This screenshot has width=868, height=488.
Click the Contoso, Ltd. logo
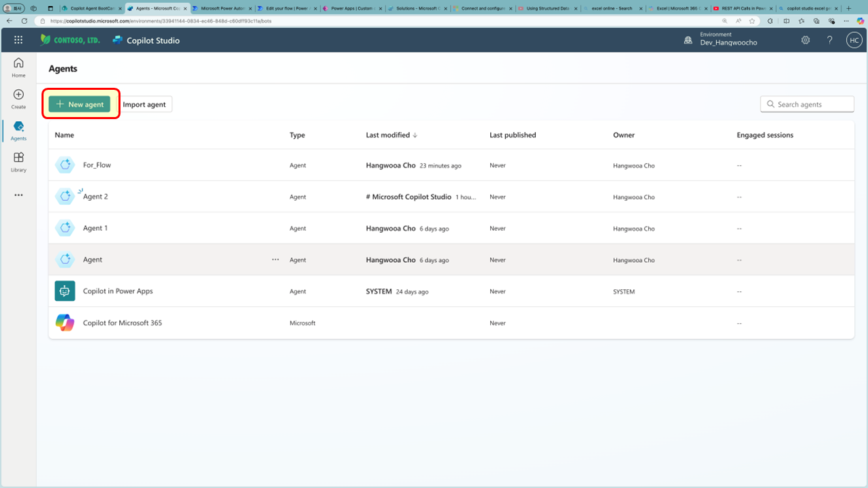[x=70, y=40]
